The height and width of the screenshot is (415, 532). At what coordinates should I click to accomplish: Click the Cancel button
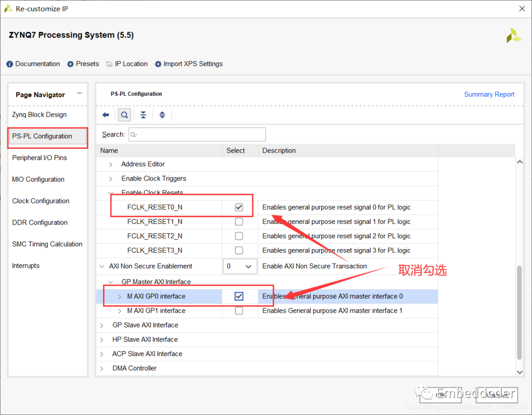[x=497, y=395]
